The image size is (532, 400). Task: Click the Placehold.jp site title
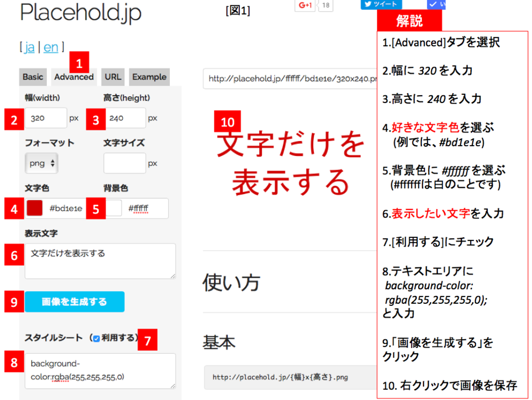point(81,13)
